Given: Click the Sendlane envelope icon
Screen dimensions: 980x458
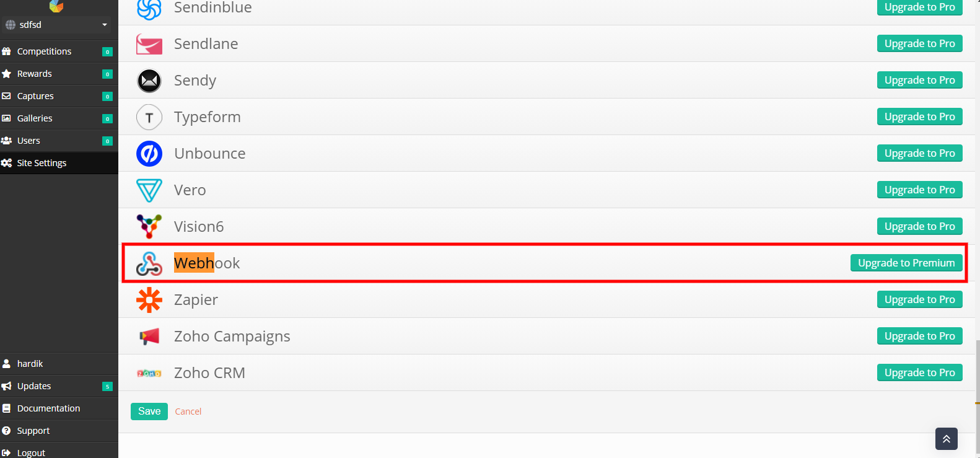Looking at the screenshot, I should coord(149,44).
